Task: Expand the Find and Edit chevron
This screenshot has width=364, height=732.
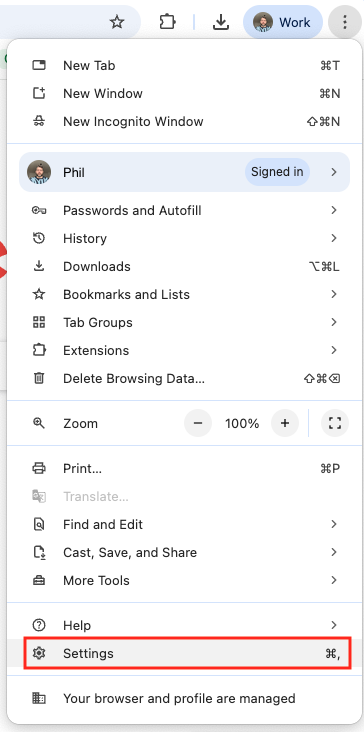Action: [334, 525]
